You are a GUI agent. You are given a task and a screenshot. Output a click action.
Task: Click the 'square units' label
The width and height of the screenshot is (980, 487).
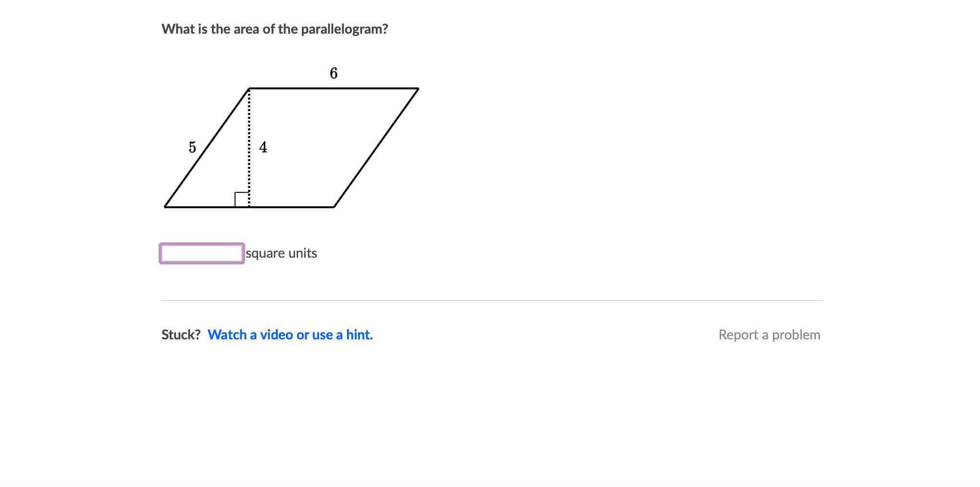pos(281,253)
